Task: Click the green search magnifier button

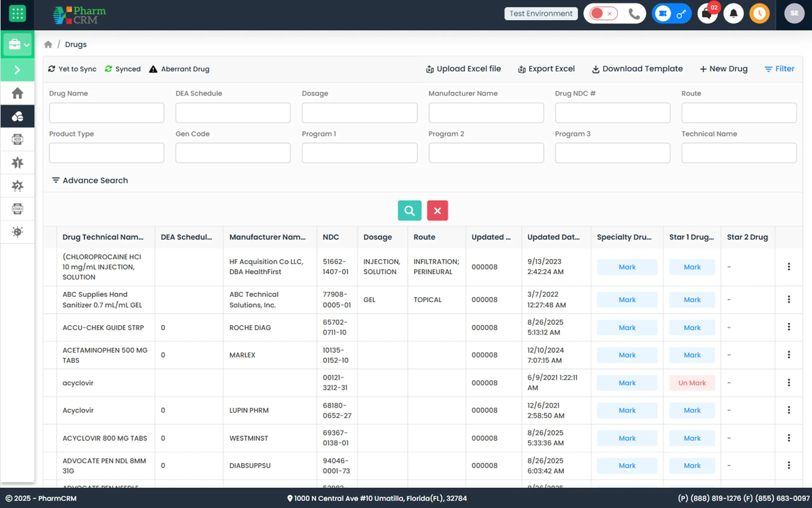Action: point(409,211)
